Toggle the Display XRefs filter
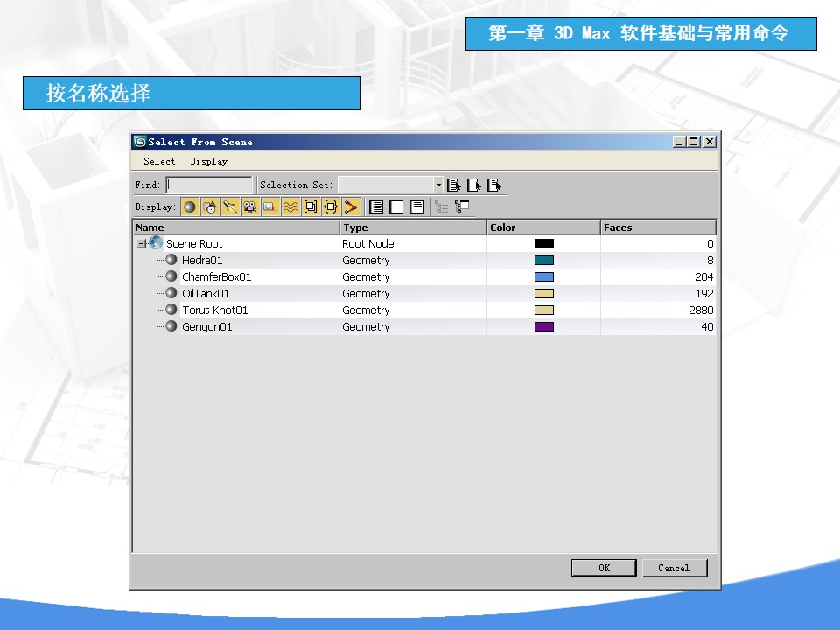 coord(331,206)
